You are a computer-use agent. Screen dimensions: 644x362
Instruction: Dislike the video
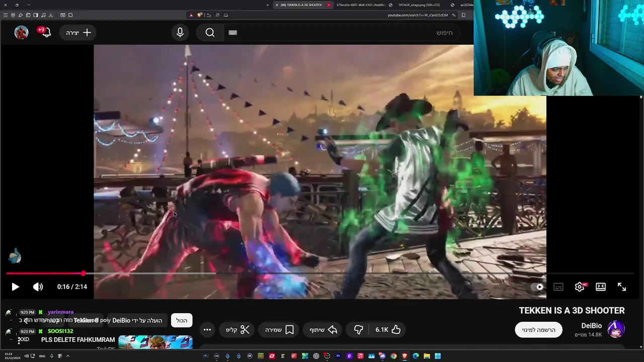[x=358, y=330]
